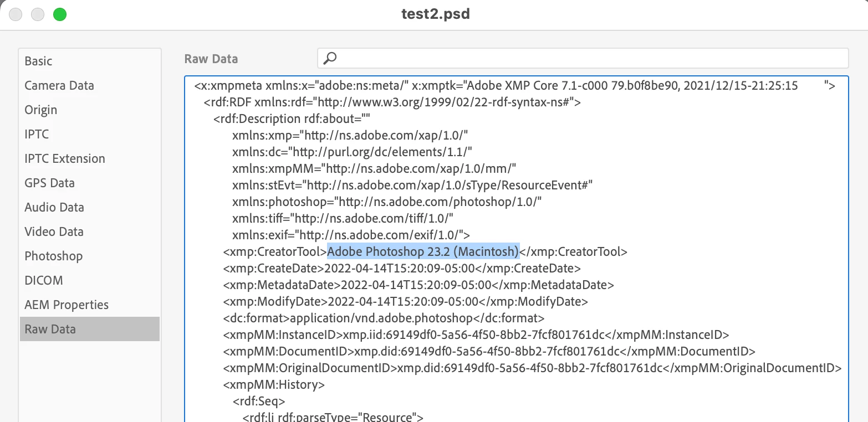The height and width of the screenshot is (422, 868).
Task: Click the test2.psd window title
Action: pos(436,14)
